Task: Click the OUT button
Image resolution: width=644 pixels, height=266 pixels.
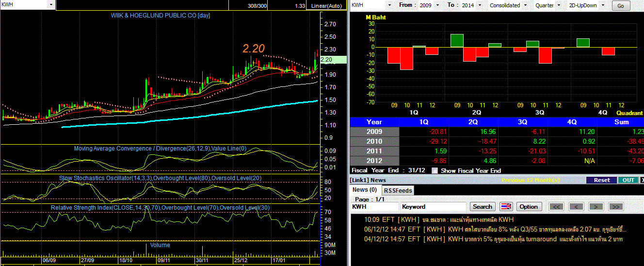Action: [x=628, y=180]
